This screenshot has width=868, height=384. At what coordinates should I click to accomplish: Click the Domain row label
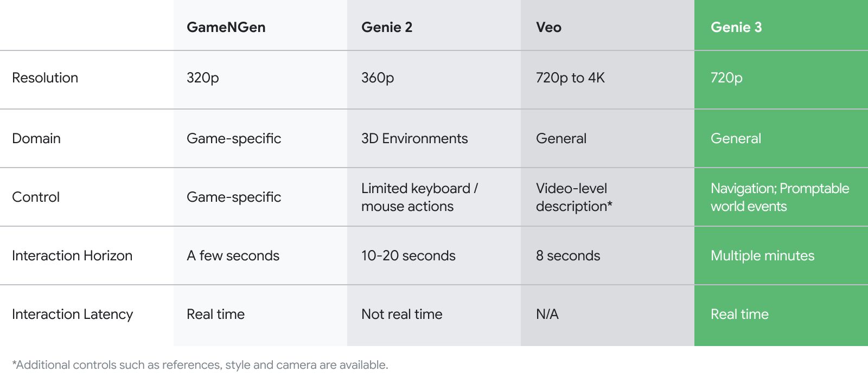click(36, 138)
